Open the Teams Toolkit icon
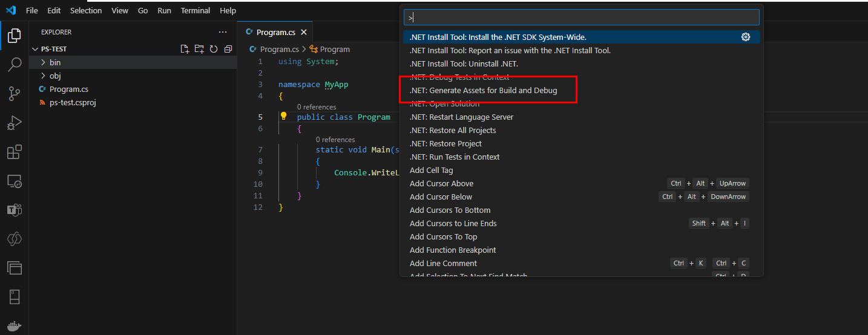Viewport: 868px width, 335px height. [14, 210]
